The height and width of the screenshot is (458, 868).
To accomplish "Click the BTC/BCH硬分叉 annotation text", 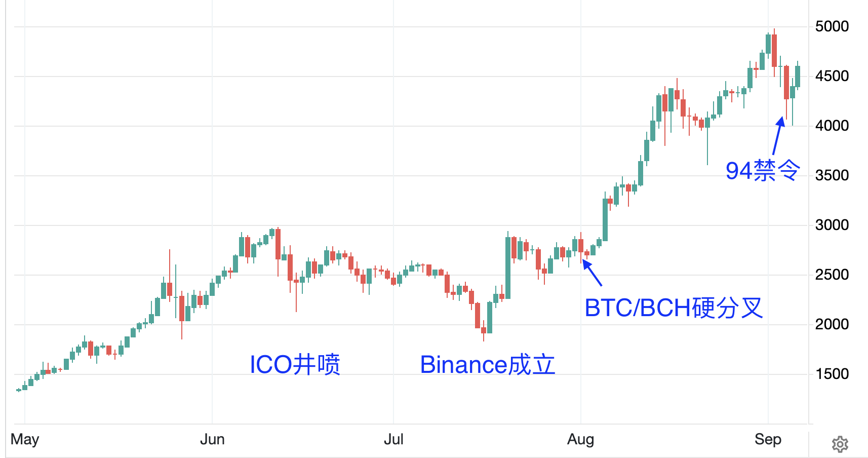I will tap(674, 308).
